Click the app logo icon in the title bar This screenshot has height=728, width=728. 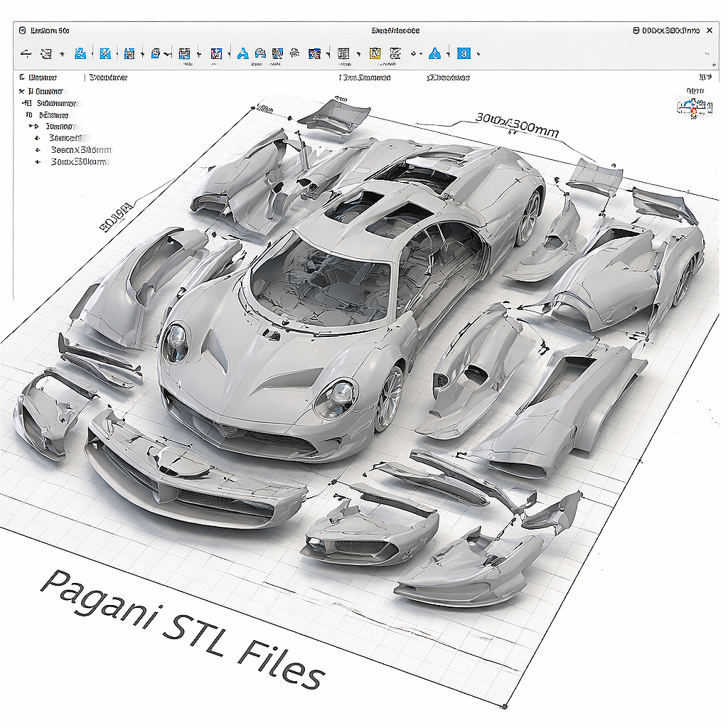click(22, 31)
